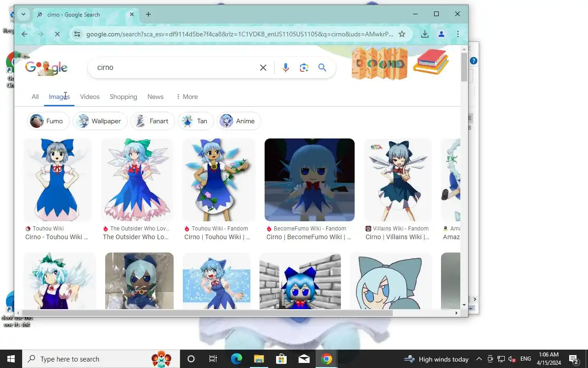This screenshot has width=588, height=368.
Task: Click the forward navigation arrow
Action: click(40, 34)
